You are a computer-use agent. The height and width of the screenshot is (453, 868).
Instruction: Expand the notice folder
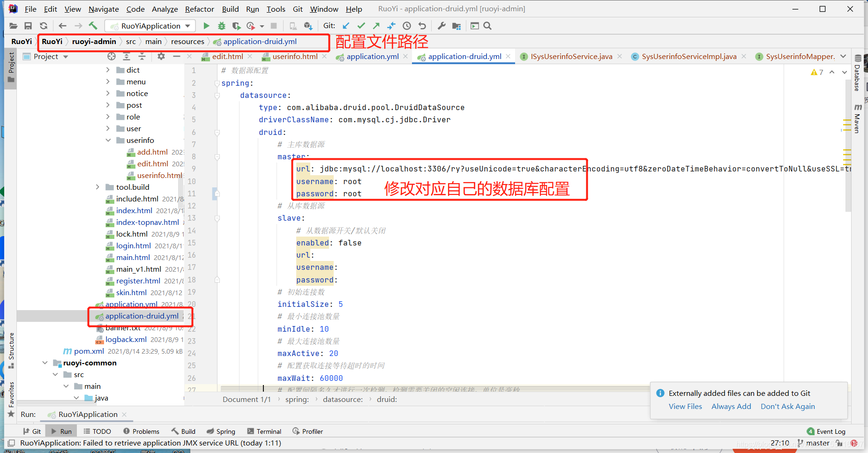point(108,93)
